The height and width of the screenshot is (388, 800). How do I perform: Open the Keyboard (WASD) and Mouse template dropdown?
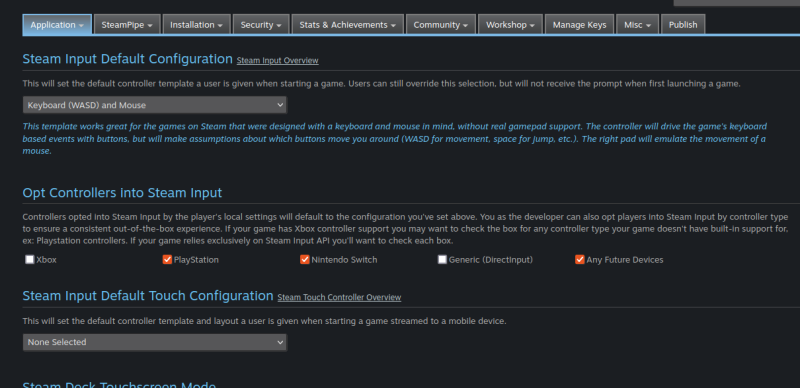point(155,105)
